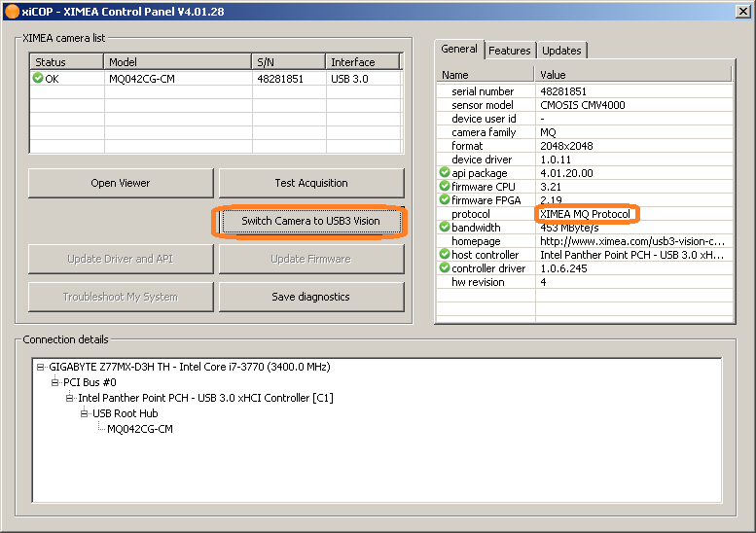Click the S/N column header
Image resolution: width=756 pixels, height=533 pixels.
288,62
